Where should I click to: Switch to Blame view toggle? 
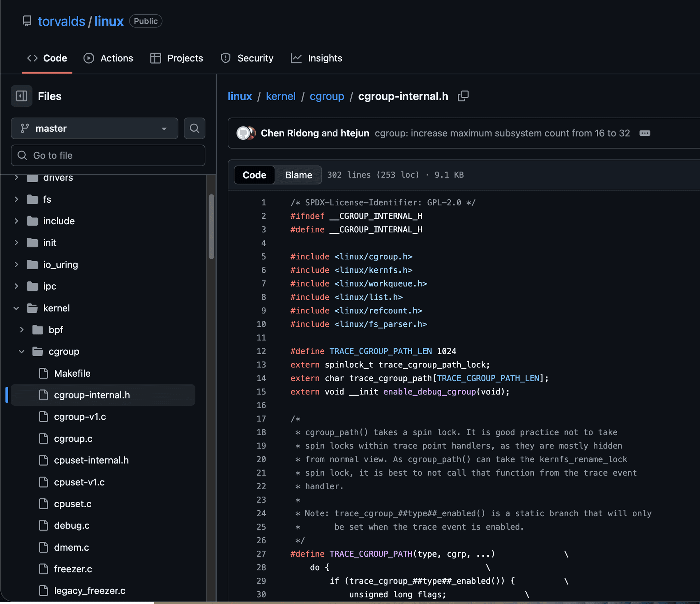tap(298, 175)
